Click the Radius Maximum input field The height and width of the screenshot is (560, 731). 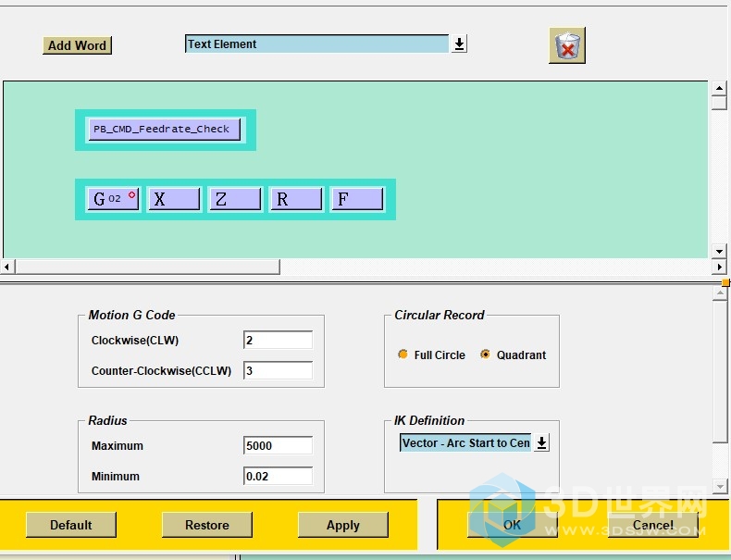pos(278,445)
